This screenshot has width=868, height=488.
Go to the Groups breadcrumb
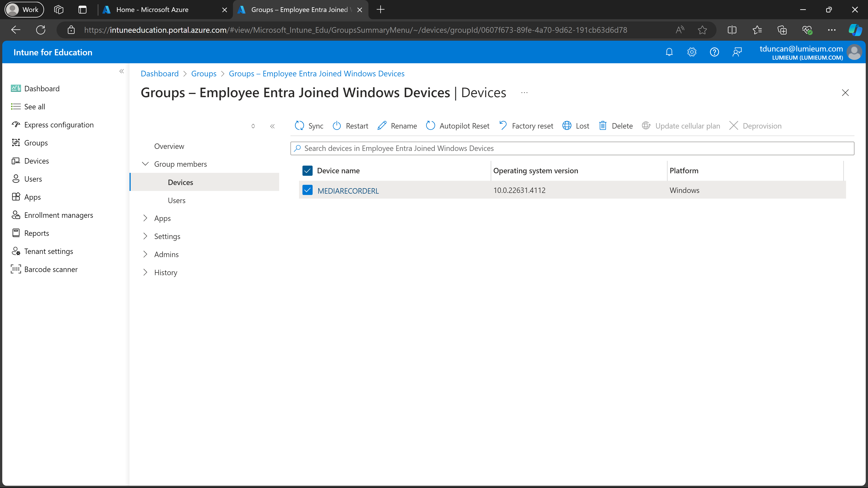204,74
